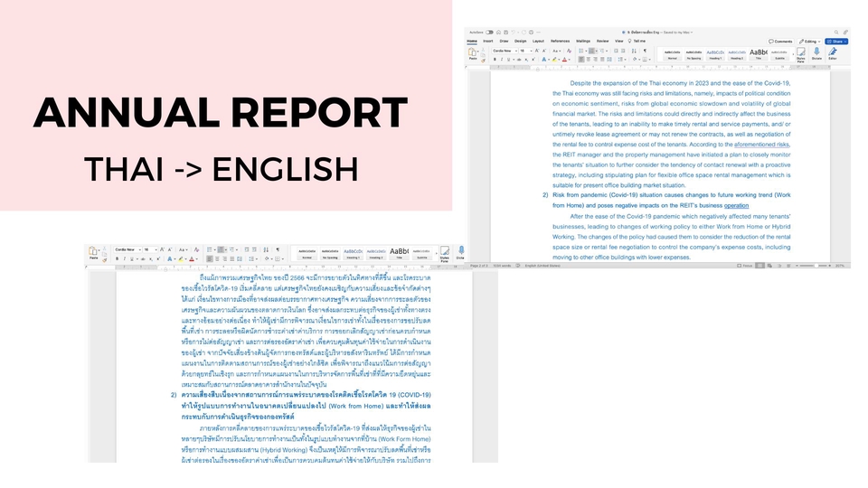Image resolution: width=868 pixels, height=488 pixels.
Task: Open Styles Pane in Thai window
Action: tap(445, 254)
